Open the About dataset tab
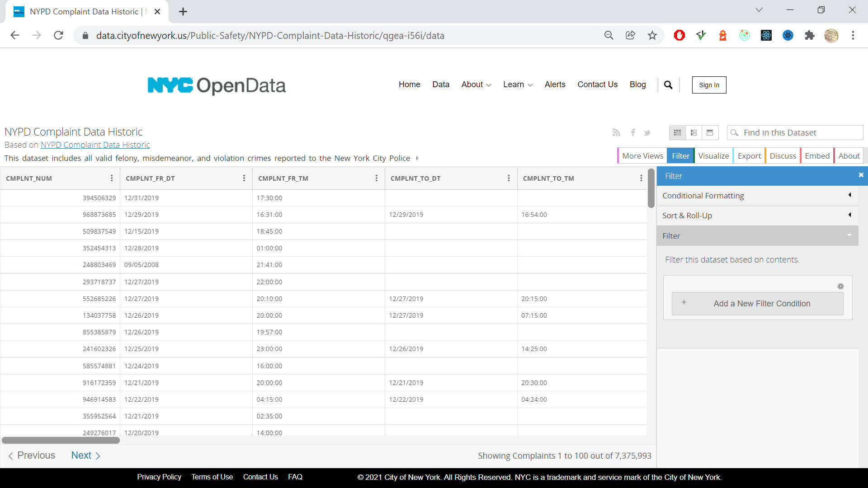This screenshot has height=488, width=868. click(x=849, y=156)
